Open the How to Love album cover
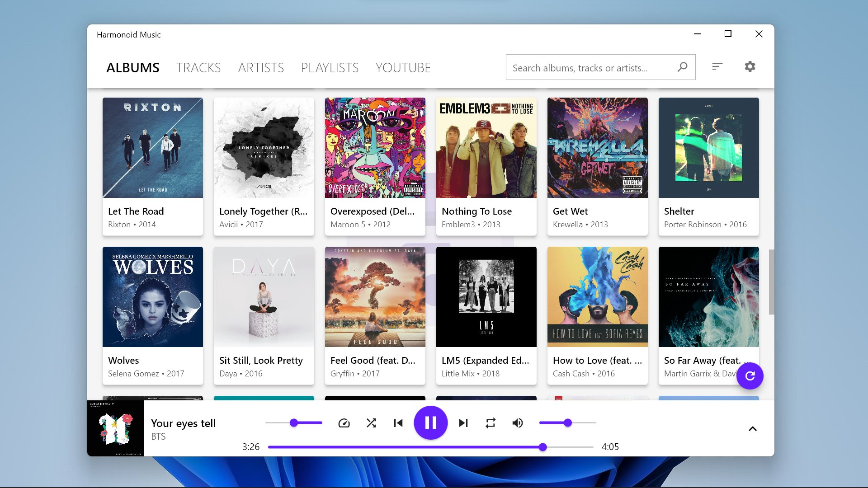868x488 pixels. (x=598, y=297)
